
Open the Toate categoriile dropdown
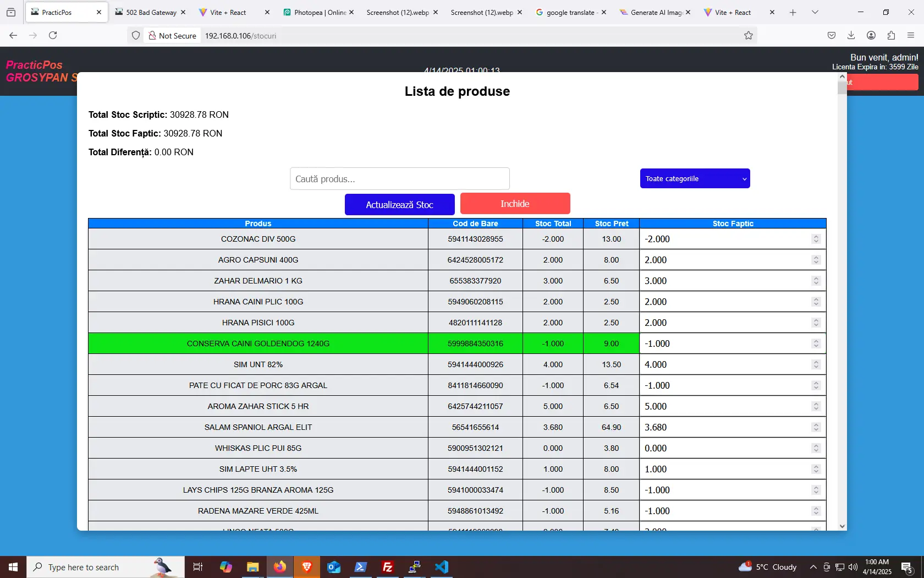pos(694,178)
